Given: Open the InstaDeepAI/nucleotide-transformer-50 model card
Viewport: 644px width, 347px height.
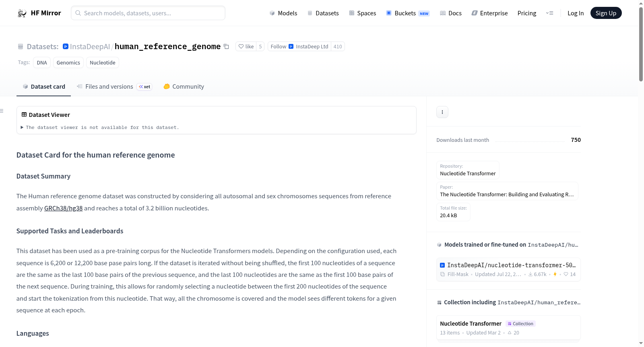Looking at the screenshot, I should 508,269.
